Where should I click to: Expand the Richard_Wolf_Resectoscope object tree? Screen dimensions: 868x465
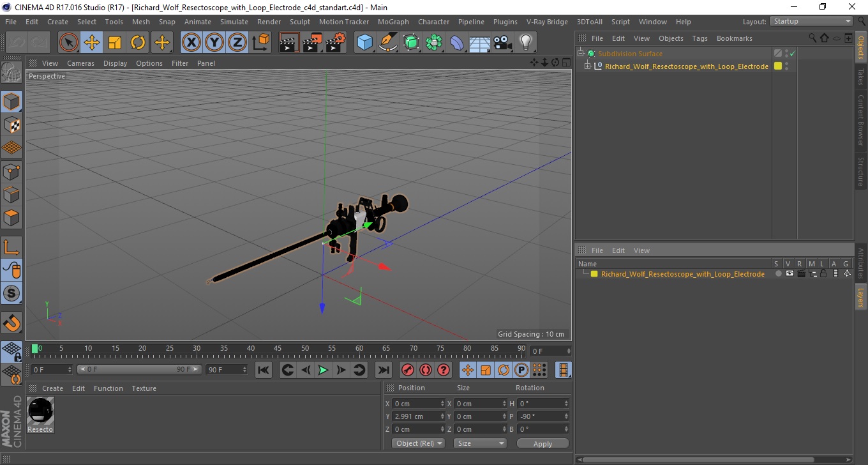pos(588,66)
